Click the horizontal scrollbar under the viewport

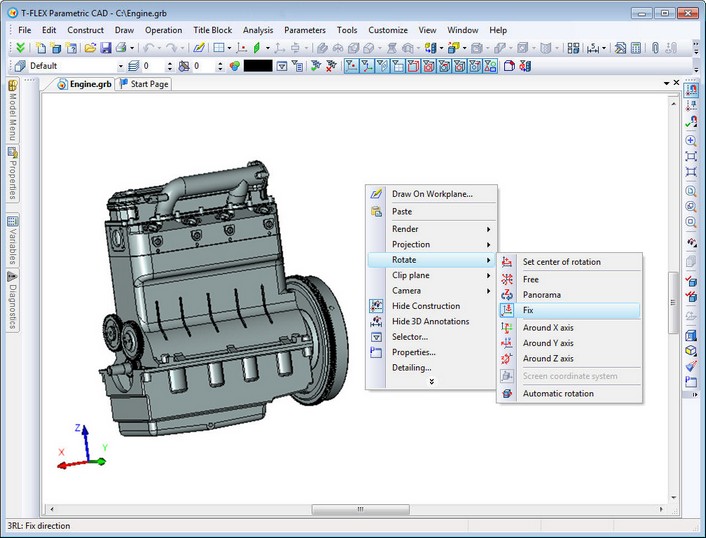click(x=360, y=509)
